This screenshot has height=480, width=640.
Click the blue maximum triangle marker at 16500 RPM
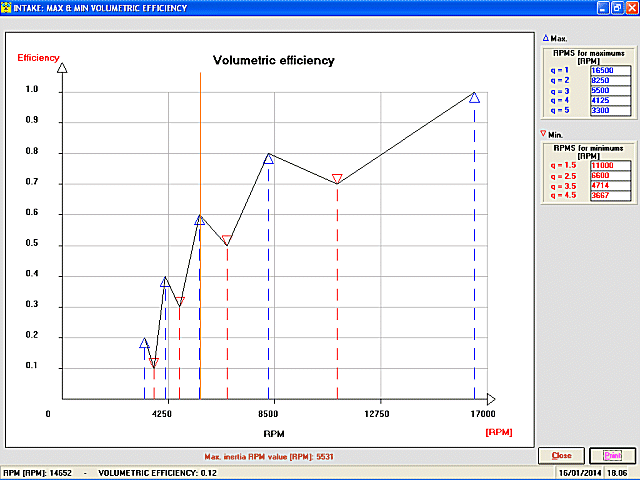[x=474, y=98]
